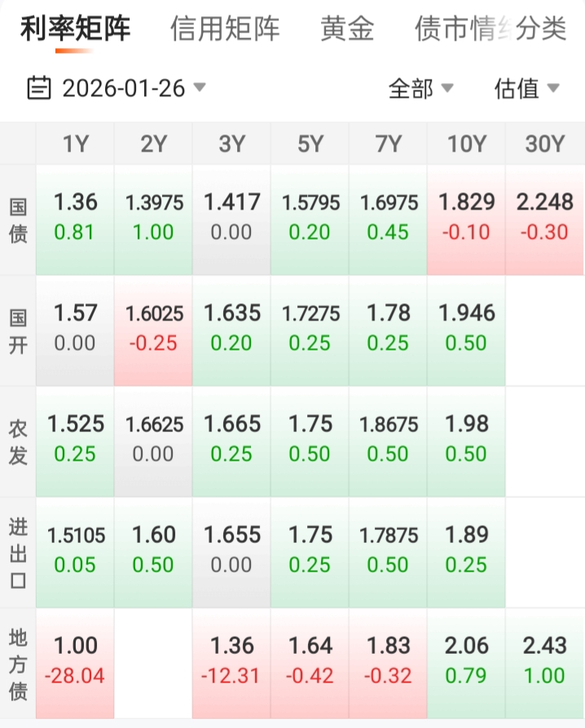Select the 地方债 30Y cell showing 2.43

click(x=544, y=661)
